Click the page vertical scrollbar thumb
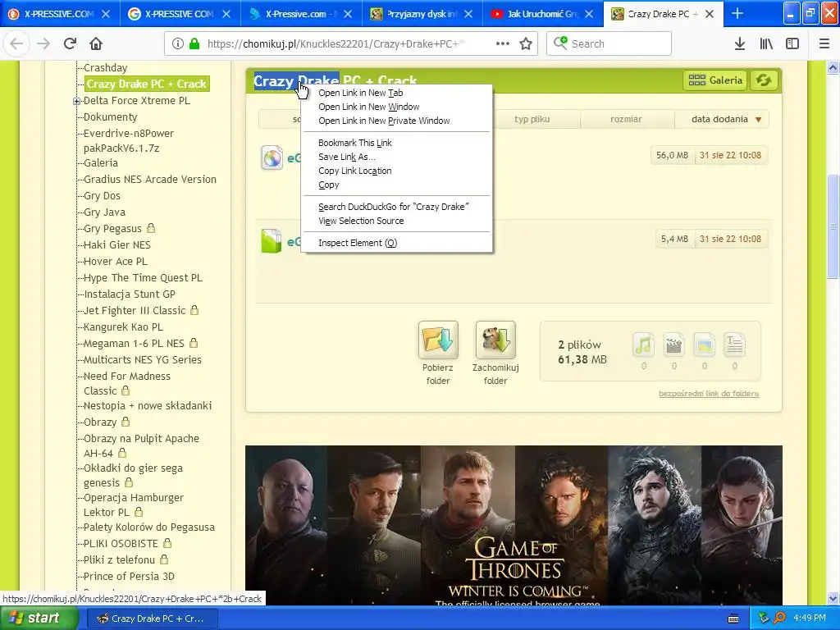The image size is (840, 630). (833, 226)
